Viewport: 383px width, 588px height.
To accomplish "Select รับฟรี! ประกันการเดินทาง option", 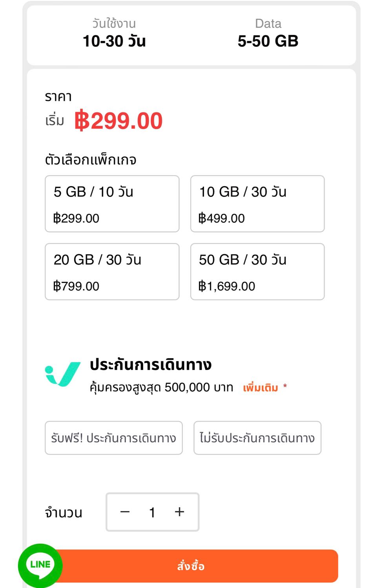I will click(114, 438).
